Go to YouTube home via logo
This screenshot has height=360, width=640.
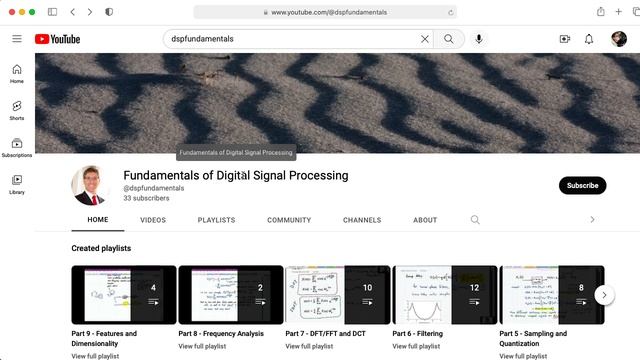pyautogui.click(x=58, y=39)
